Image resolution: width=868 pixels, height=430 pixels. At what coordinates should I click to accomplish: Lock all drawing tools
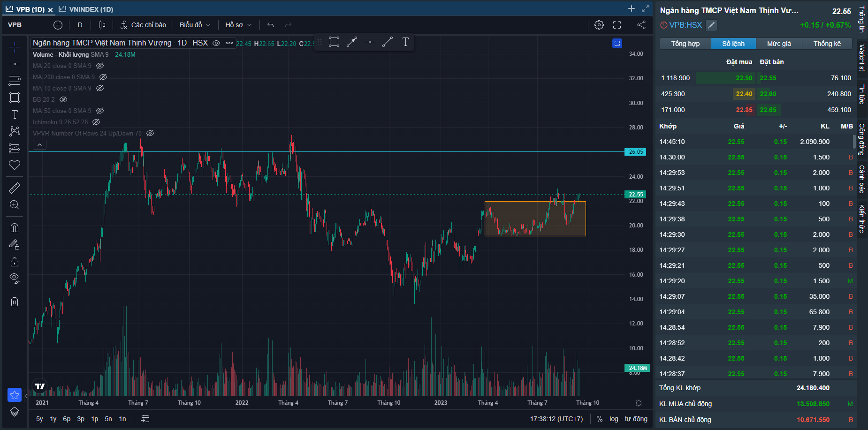point(15,262)
